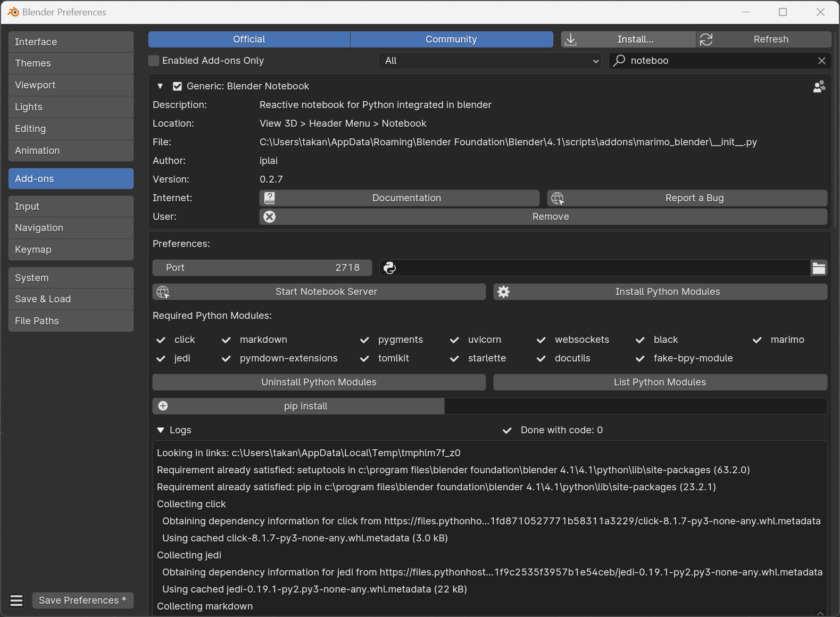Open Animation preferences
840x617 pixels.
(x=71, y=151)
